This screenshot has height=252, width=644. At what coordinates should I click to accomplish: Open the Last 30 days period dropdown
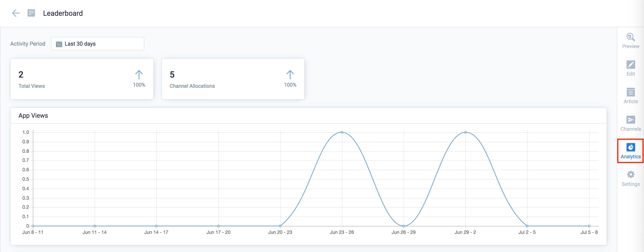(98, 44)
